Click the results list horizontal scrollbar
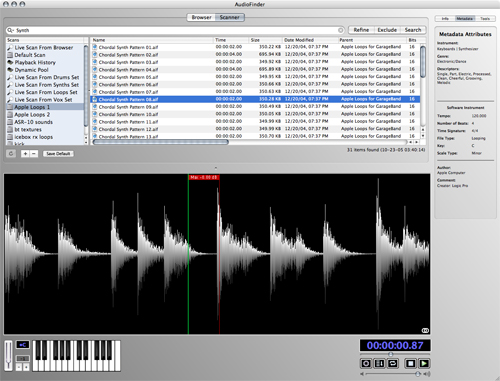The image size is (500, 381). (x=161, y=142)
